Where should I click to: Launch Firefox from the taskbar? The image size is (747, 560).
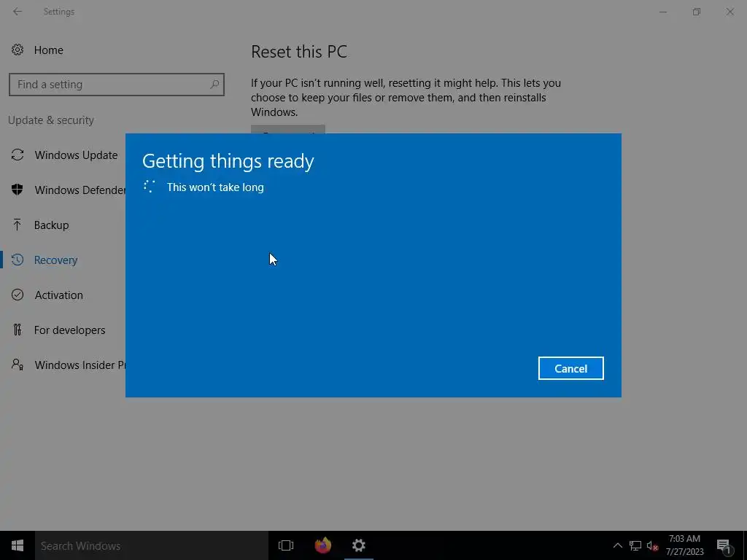(323, 545)
